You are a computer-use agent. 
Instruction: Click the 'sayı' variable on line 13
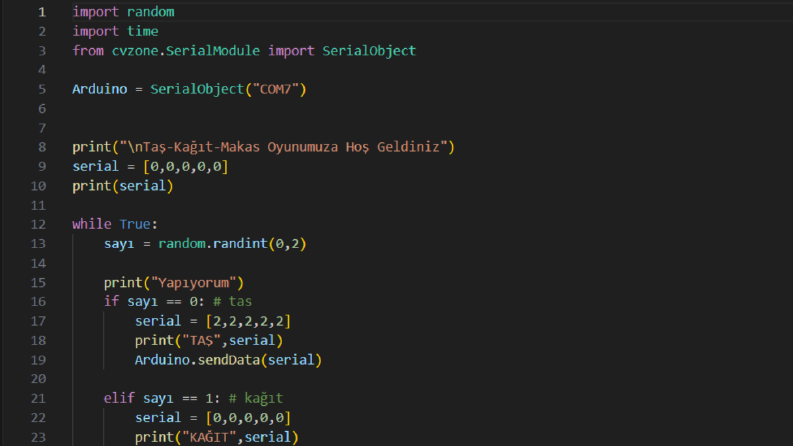pos(119,244)
